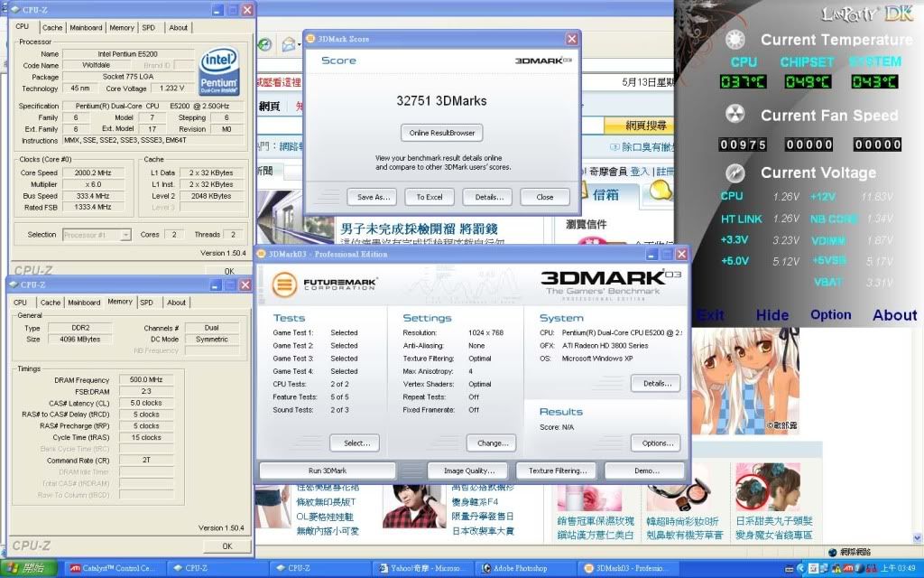Click the makeup compact product thumbnail
The image size is (924, 578).
(678, 487)
